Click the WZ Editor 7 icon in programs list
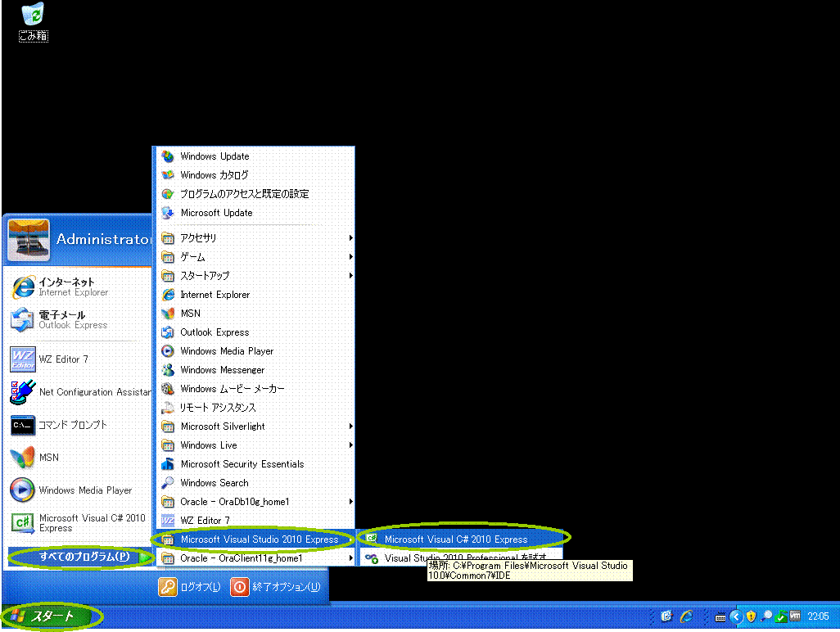 [168, 520]
